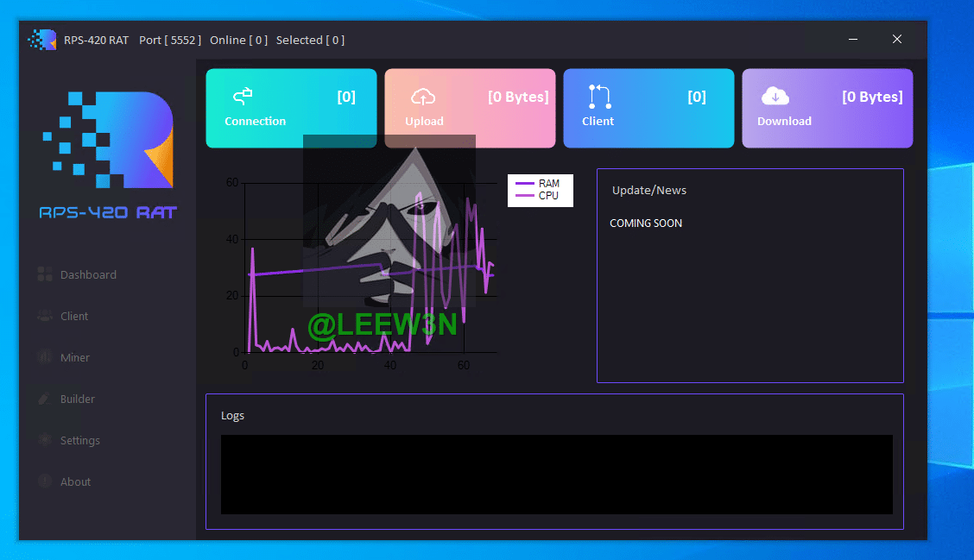The height and width of the screenshot is (560, 974).
Task: Click the Miner icon in the sidebar
Action: (x=45, y=357)
